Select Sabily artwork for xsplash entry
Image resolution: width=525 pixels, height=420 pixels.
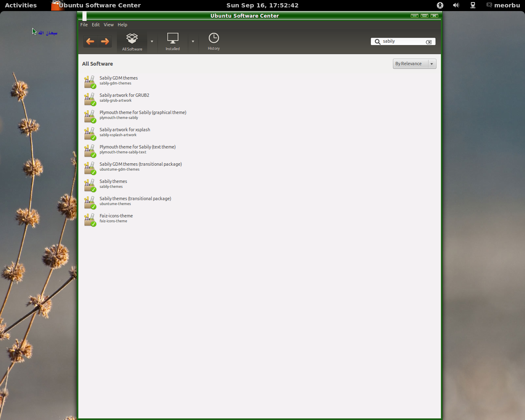(259, 133)
